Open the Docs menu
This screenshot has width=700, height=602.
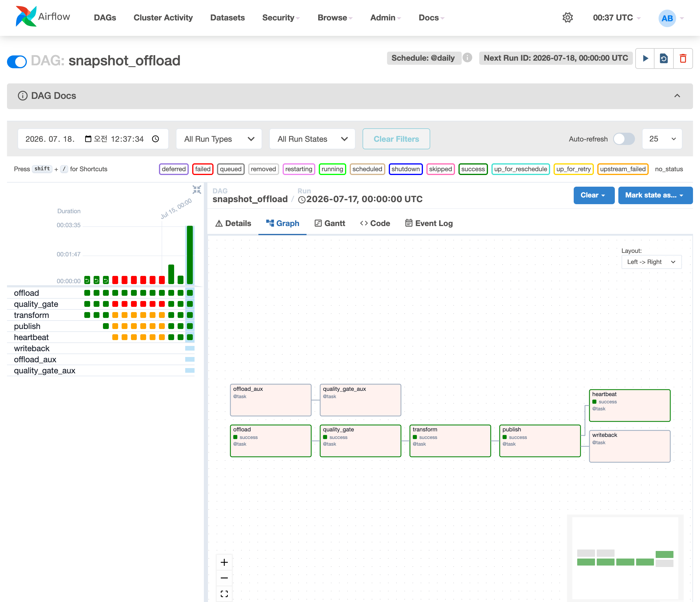431,17
